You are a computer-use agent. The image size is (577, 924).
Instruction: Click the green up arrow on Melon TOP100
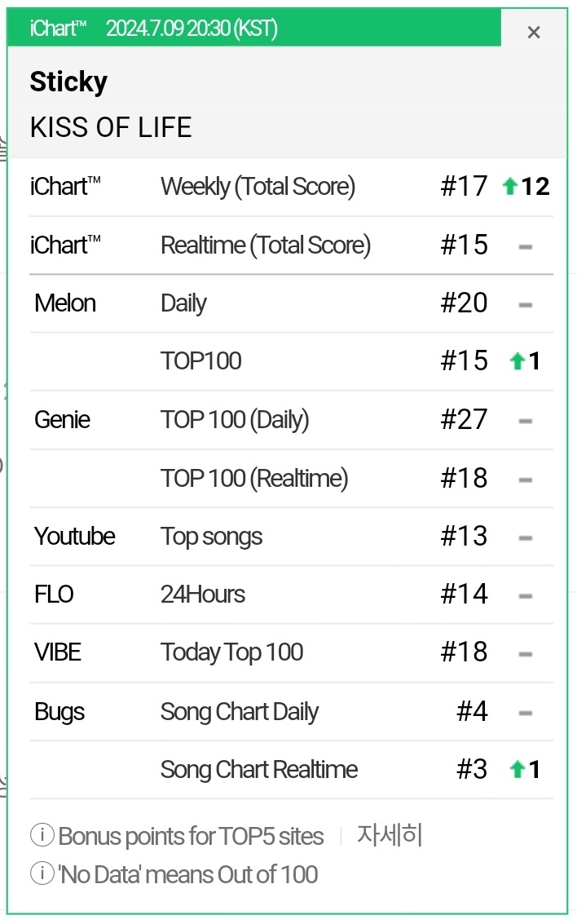point(517,361)
